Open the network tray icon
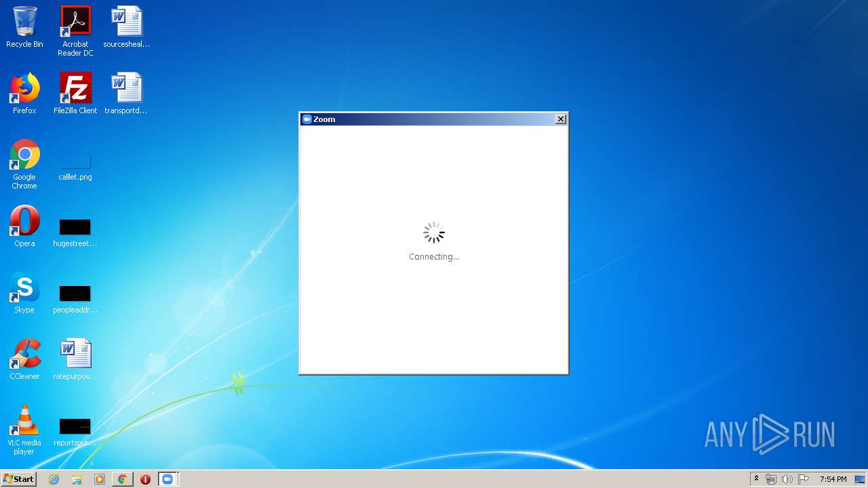 pos(771,479)
